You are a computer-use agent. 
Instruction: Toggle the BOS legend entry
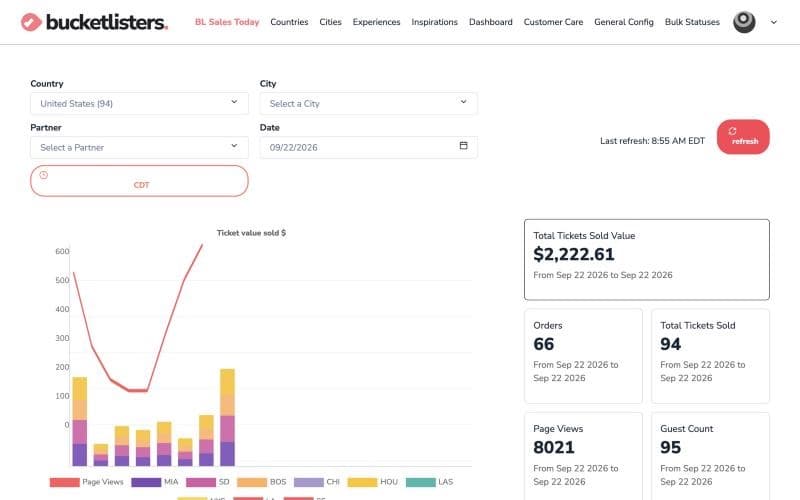(262, 482)
